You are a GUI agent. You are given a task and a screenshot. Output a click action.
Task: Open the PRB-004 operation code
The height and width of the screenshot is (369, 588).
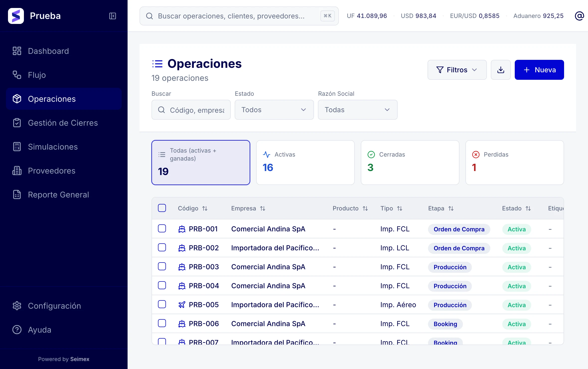point(204,286)
